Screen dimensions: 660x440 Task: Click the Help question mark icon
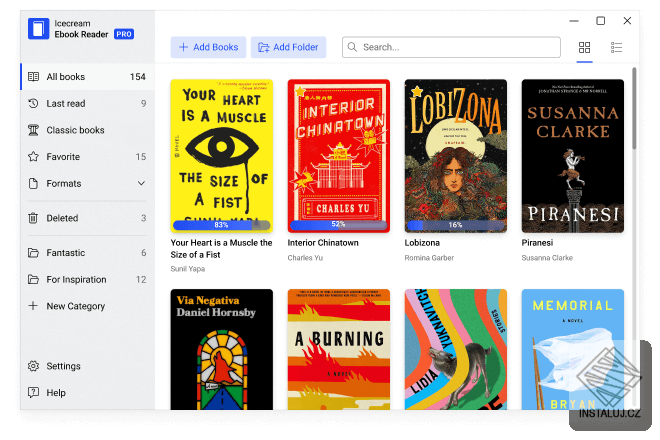point(33,392)
